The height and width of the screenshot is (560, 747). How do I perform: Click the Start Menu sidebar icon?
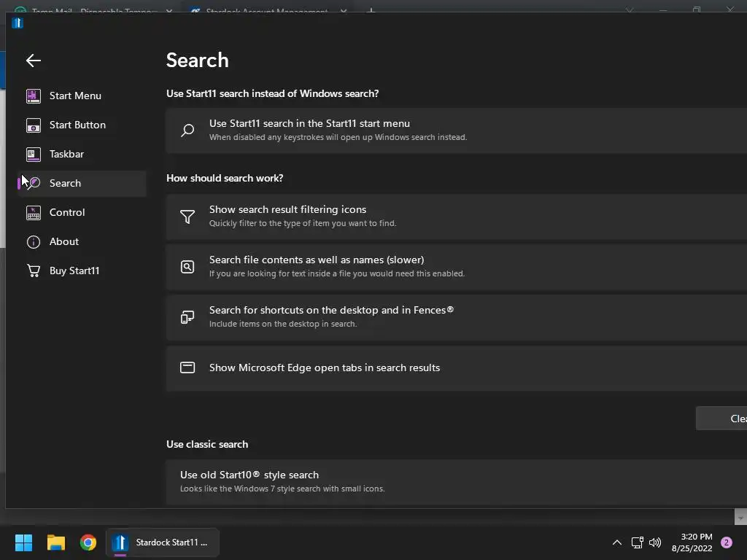click(x=34, y=96)
